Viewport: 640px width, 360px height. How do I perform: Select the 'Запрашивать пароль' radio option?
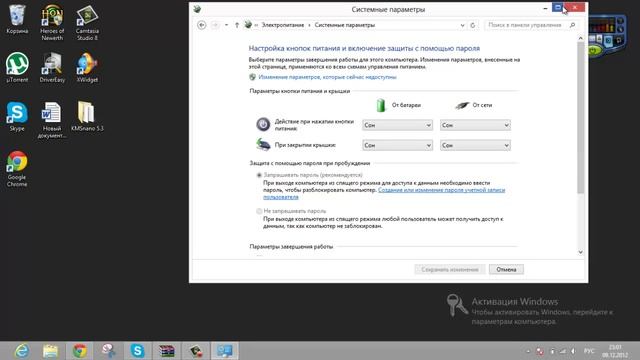pos(259,175)
